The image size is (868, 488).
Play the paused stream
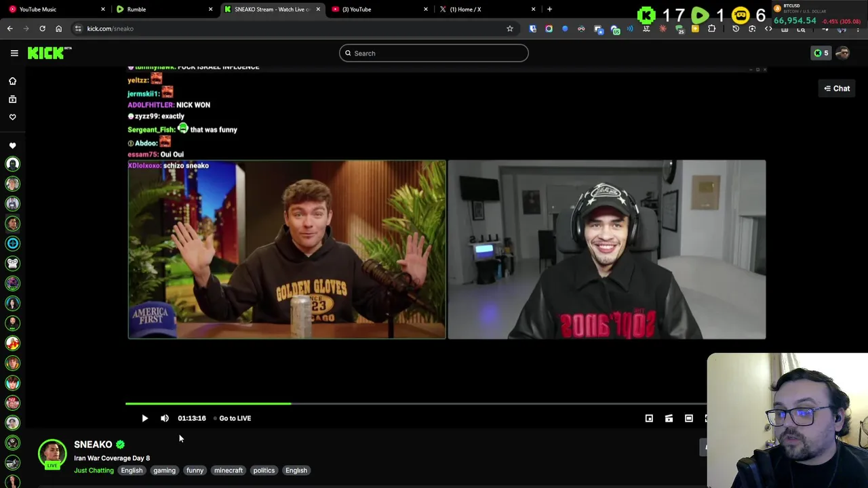tap(144, 418)
